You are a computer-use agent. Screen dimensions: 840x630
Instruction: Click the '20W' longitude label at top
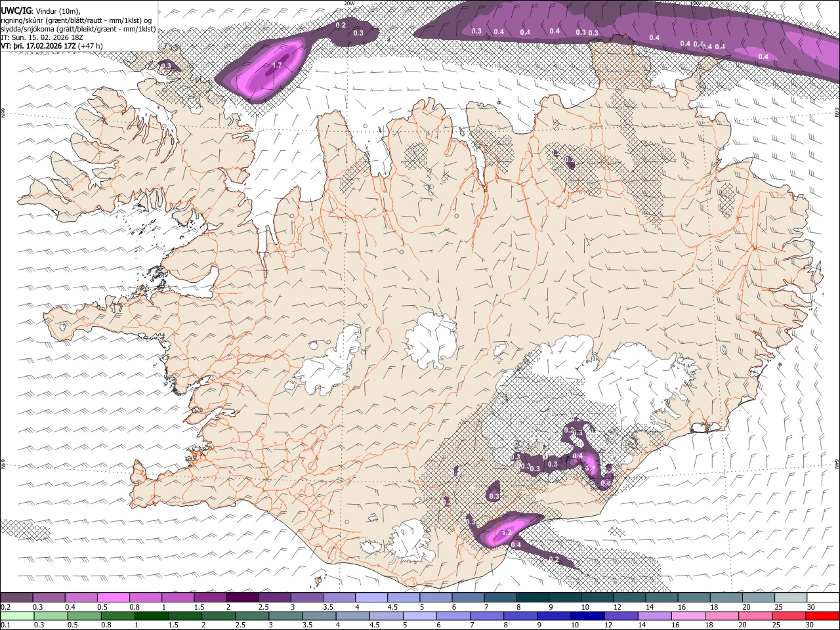[x=349, y=3]
